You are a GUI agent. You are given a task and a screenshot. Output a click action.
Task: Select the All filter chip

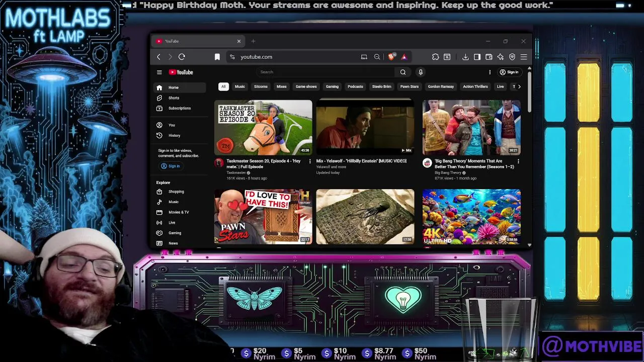tap(223, 86)
